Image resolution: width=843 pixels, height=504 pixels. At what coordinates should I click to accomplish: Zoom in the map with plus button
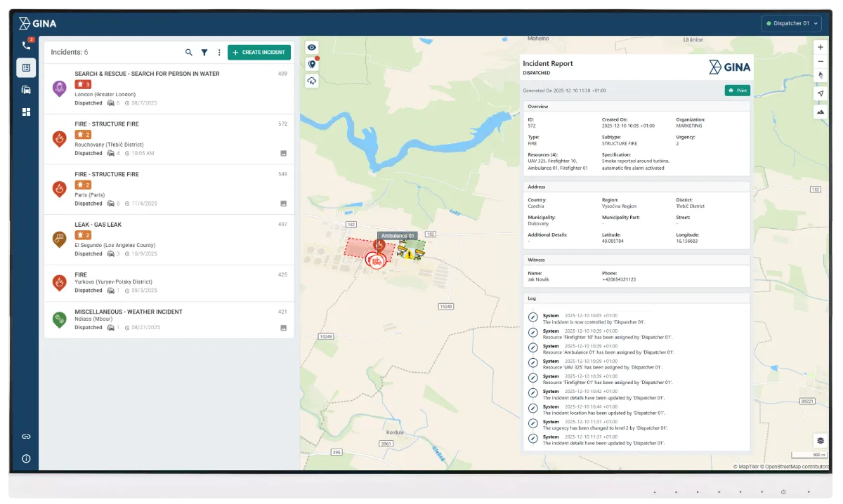(x=821, y=47)
